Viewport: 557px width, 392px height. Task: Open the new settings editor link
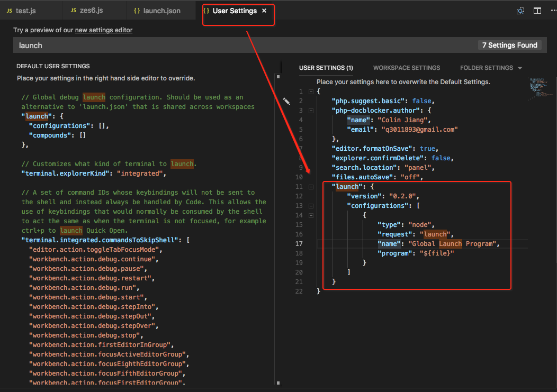(x=104, y=30)
